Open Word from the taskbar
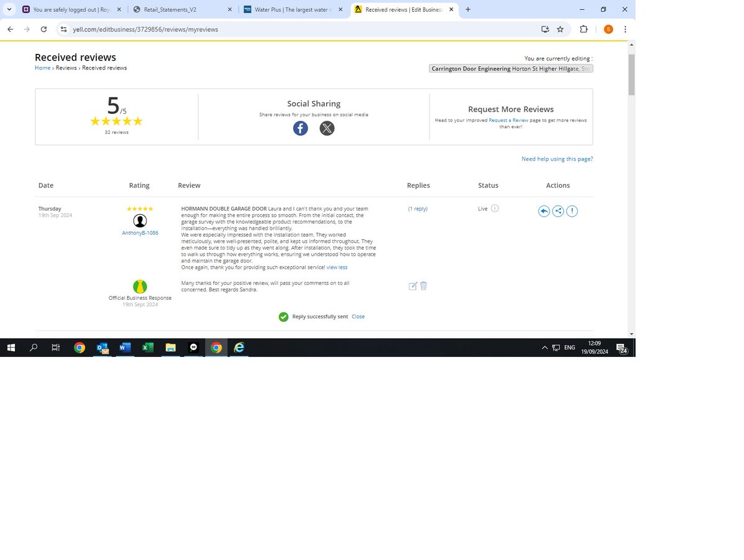Screen dimensions: 744x560 click(125, 348)
